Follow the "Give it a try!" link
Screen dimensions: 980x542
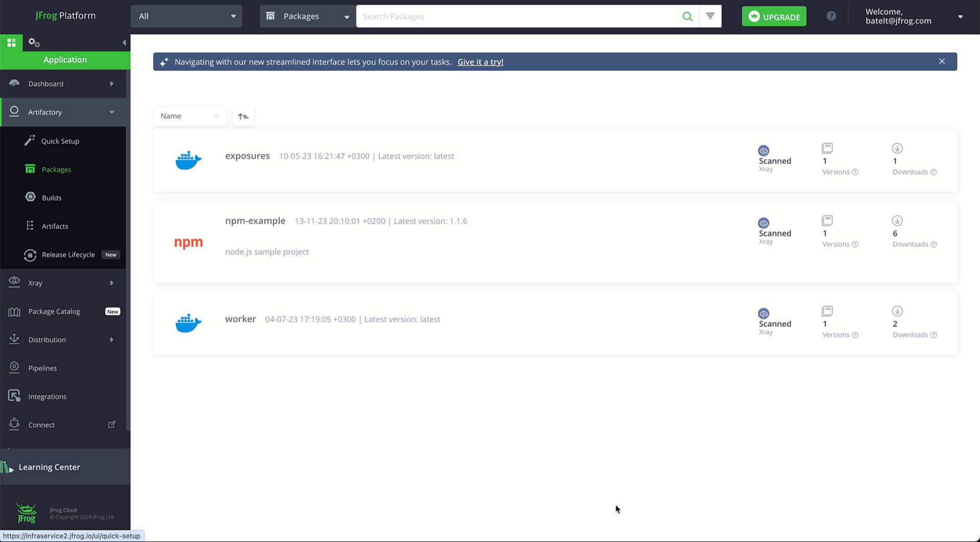[480, 62]
